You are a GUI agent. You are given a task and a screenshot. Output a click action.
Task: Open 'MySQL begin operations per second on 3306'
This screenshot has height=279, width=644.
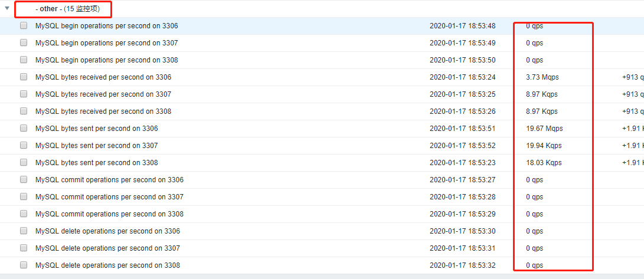click(x=107, y=26)
